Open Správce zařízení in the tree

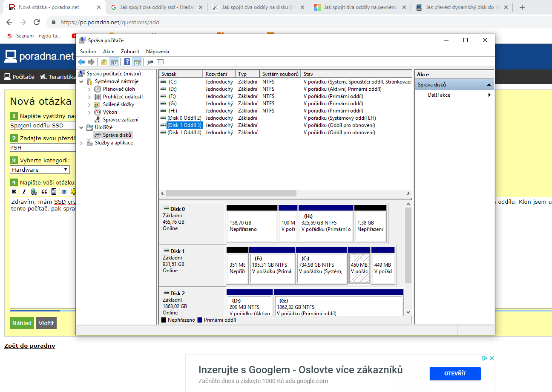point(120,120)
